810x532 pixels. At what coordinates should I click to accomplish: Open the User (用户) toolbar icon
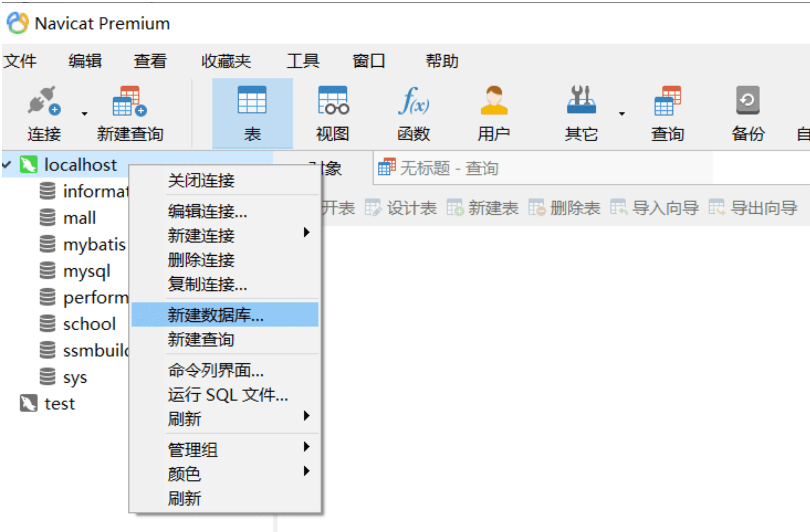tap(494, 100)
